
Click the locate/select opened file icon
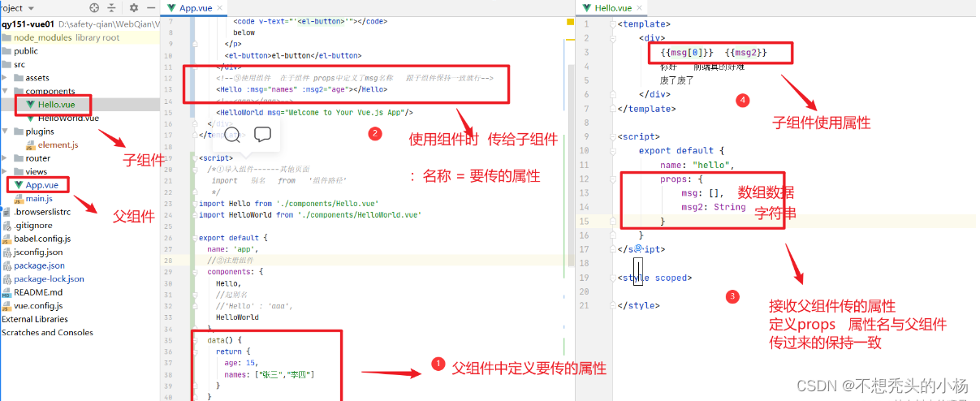(94, 7)
